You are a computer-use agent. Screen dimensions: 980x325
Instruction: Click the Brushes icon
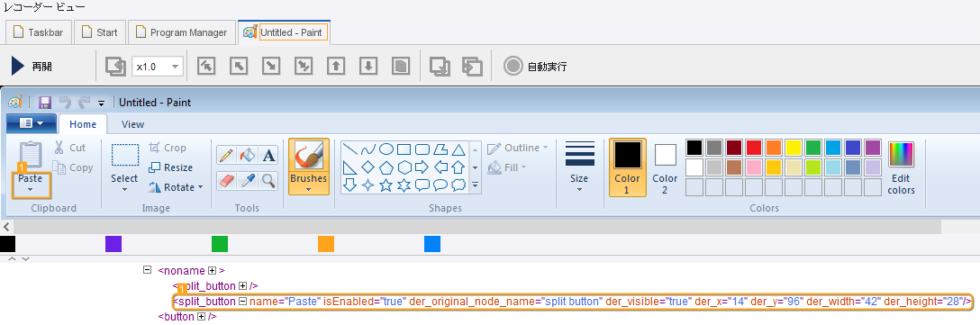click(x=309, y=154)
